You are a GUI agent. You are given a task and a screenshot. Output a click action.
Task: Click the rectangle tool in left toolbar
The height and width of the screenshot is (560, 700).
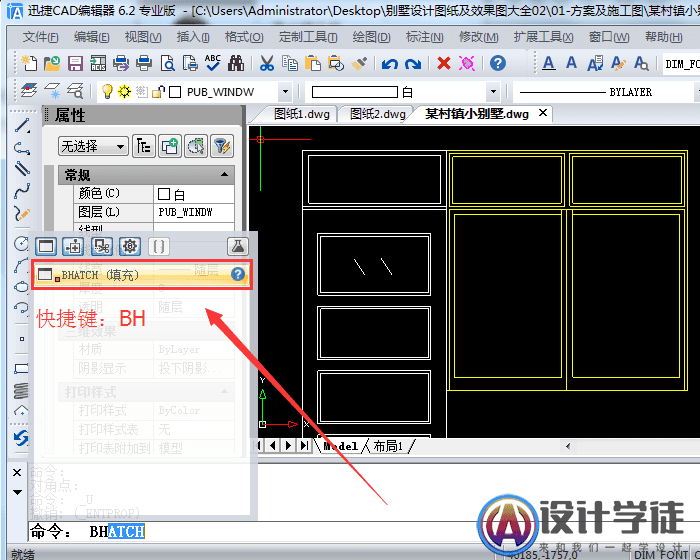(x=22, y=368)
